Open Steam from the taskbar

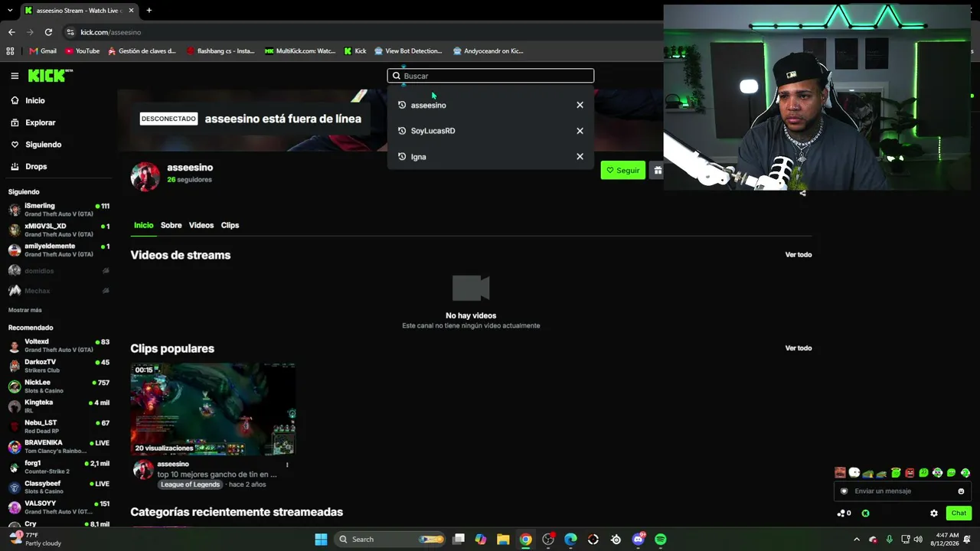616,540
